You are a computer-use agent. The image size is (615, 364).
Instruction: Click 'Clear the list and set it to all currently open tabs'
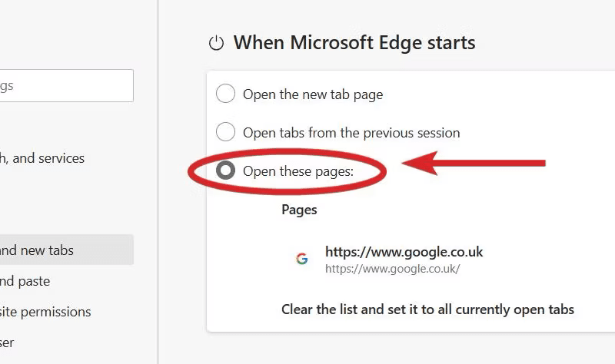click(x=427, y=309)
